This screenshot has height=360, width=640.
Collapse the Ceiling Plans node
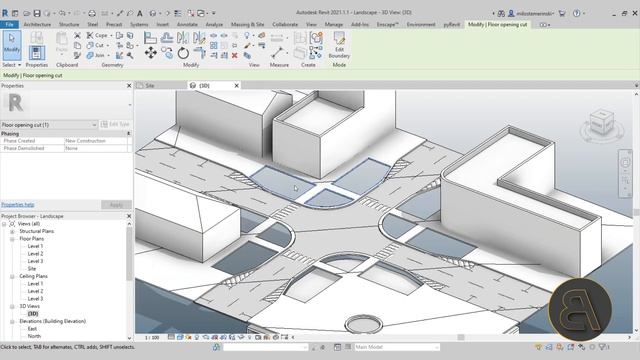click(12, 276)
